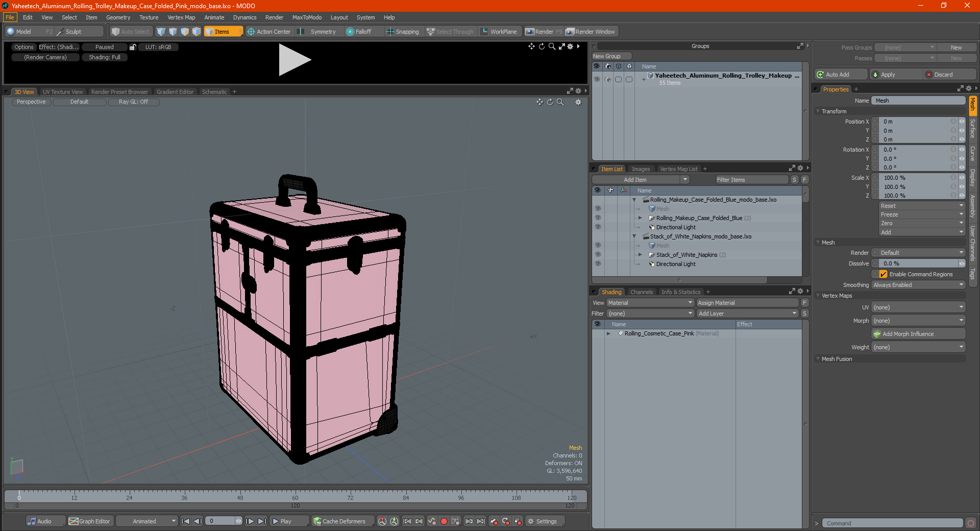
Task: Click the Play button in timeline
Action: (288, 521)
